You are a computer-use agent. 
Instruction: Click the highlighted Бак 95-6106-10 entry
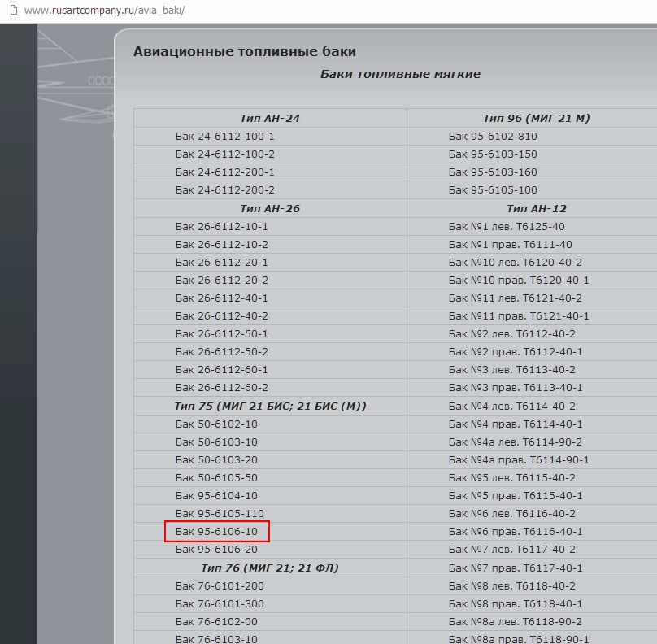coord(216,532)
